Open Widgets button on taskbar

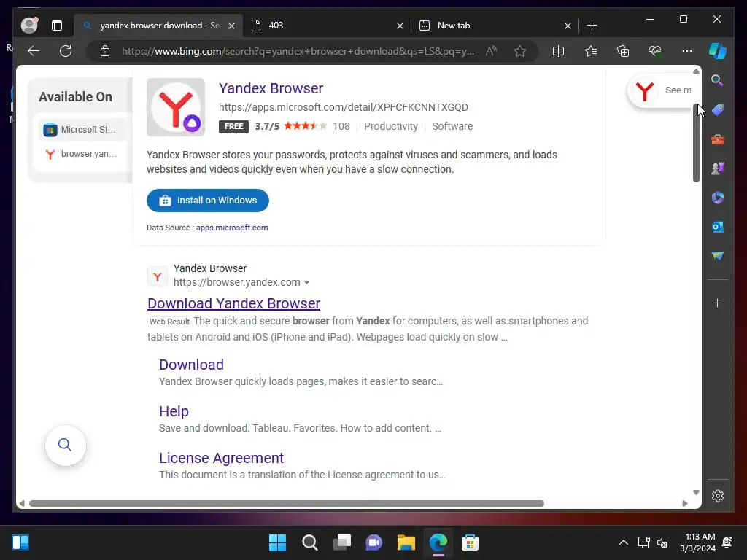click(20, 542)
